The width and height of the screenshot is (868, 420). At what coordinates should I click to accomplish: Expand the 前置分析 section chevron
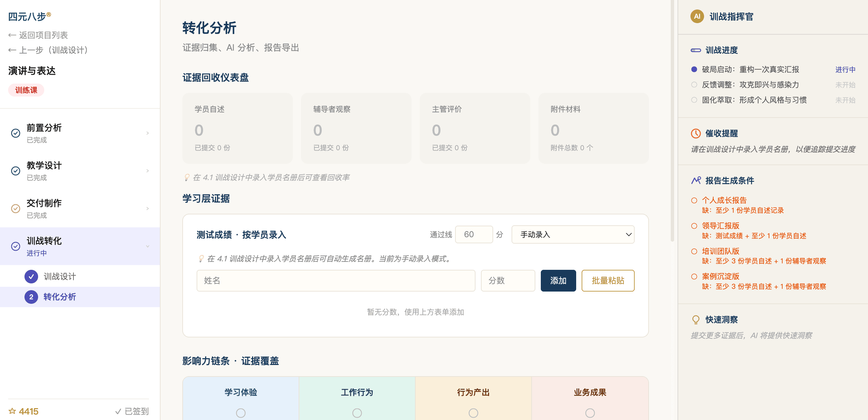[147, 133]
